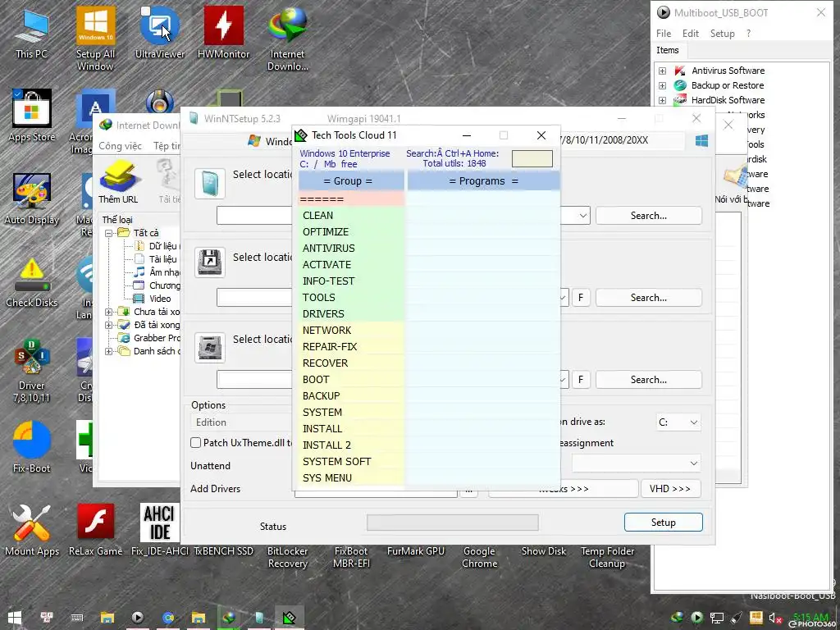Expand Backup or Restore tree node
The width and height of the screenshot is (840, 630).
662,85
